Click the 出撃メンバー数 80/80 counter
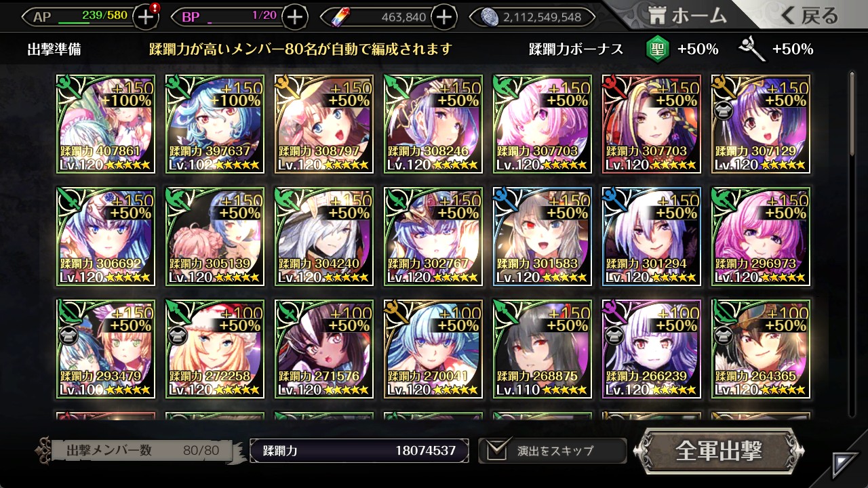The height and width of the screenshot is (488, 868). pyautogui.click(x=142, y=451)
